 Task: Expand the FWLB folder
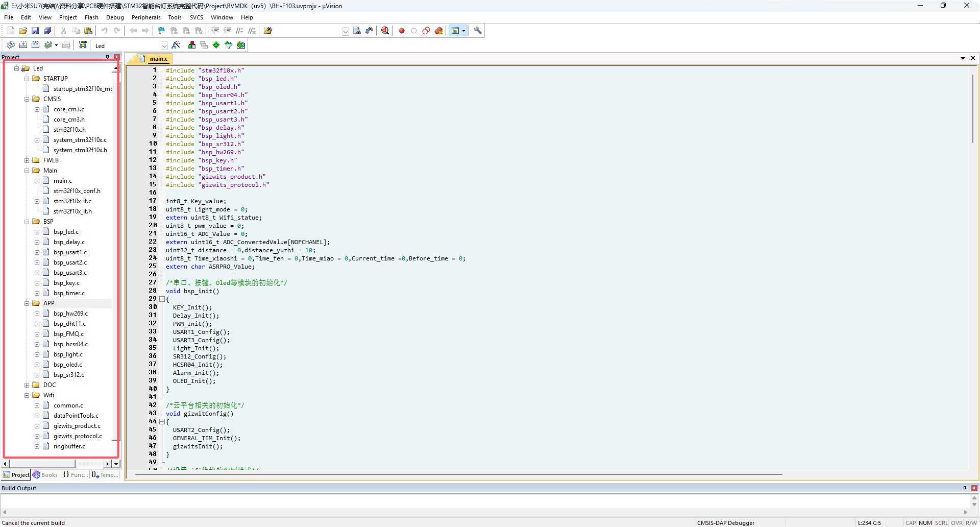[27, 160]
